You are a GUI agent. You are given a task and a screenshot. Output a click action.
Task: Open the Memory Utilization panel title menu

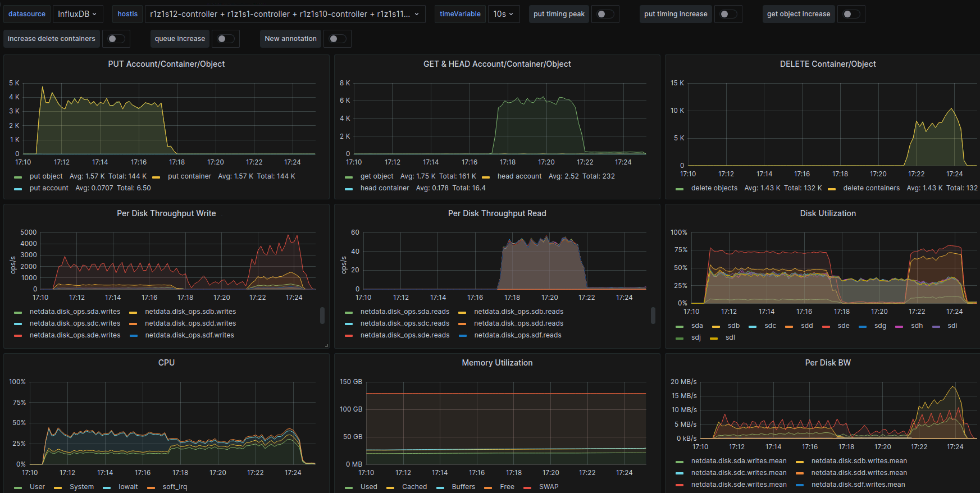[x=497, y=363]
